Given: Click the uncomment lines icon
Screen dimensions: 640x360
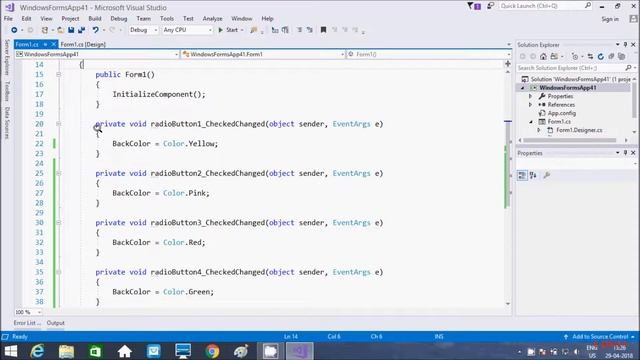Looking at the screenshot, I should 309,30.
